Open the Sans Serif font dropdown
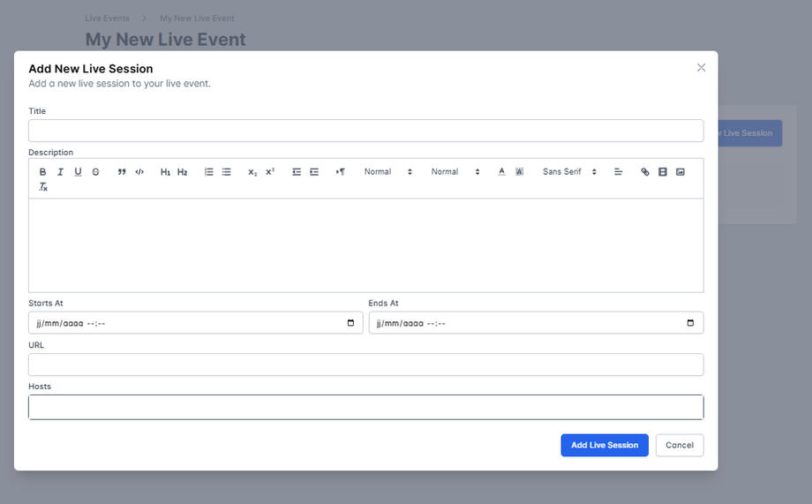This screenshot has height=504, width=812. click(x=569, y=172)
